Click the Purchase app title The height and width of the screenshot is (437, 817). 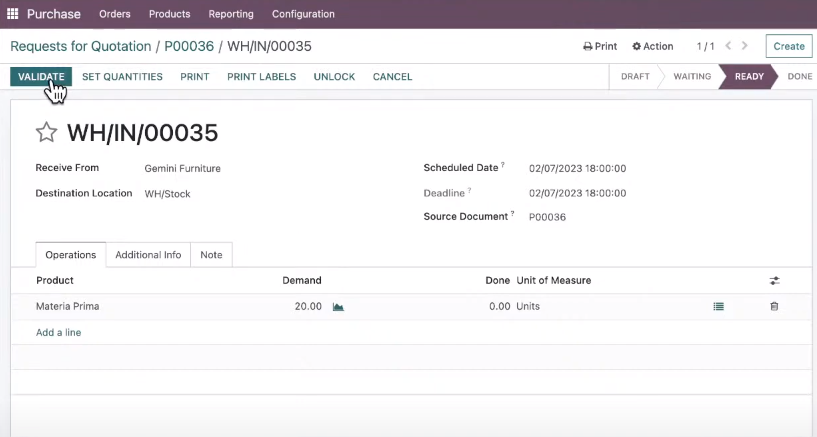(x=54, y=14)
